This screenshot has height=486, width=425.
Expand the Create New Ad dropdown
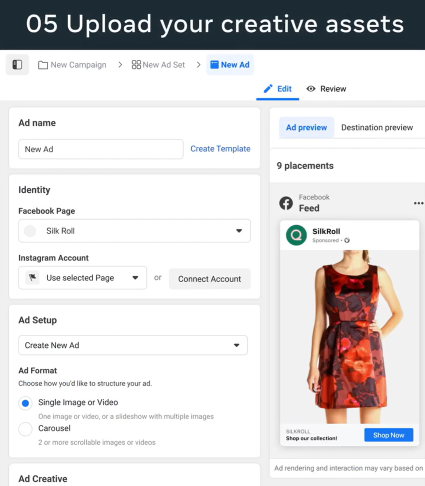pyautogui.click(x=133, y=345)
